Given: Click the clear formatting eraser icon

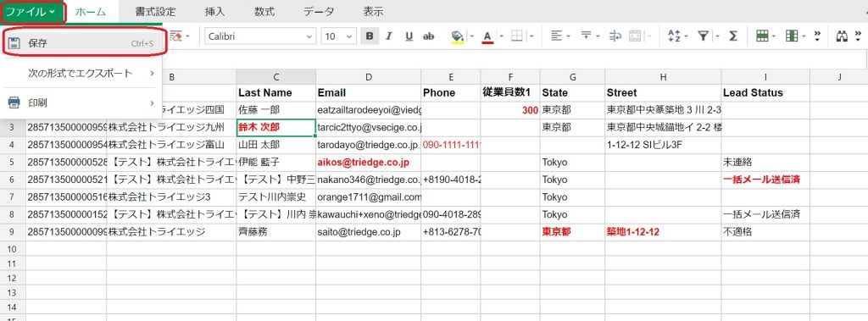Looking at the screenshot, I should (176, 36).
